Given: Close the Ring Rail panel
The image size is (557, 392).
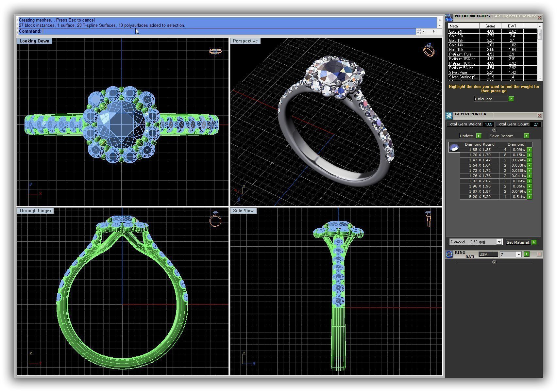Looking at the screenshot, I should point(539,254).
